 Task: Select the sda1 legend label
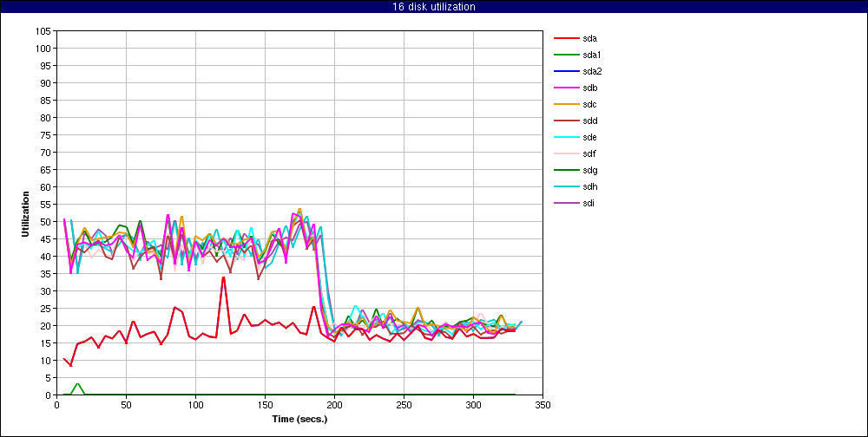(592, 55)
